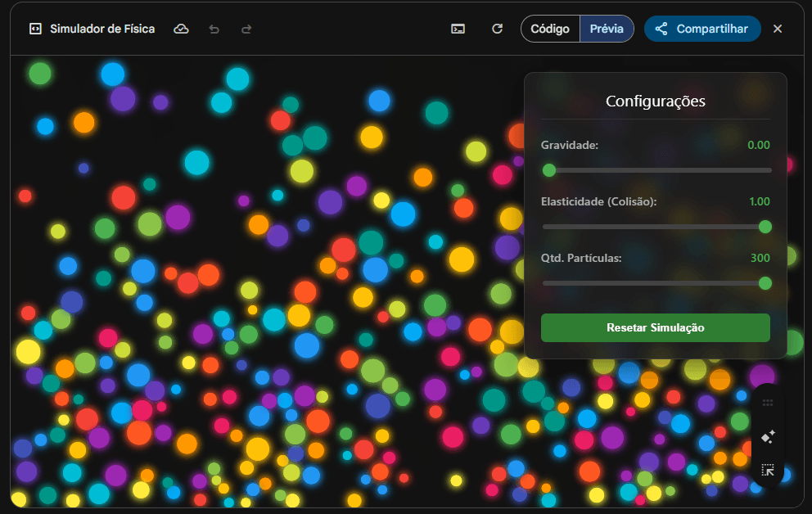Click the Configurações heading
812x514 pixels.
pos(655,101)
